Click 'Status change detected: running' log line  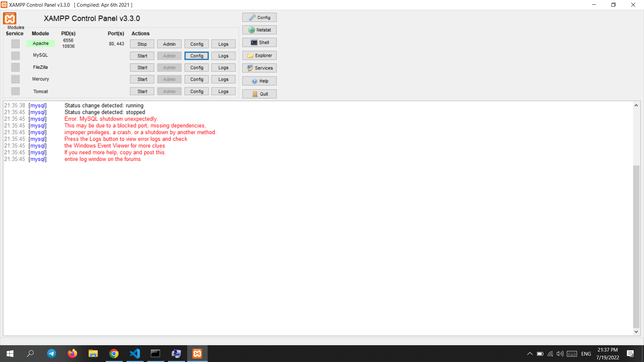point(104,106)
